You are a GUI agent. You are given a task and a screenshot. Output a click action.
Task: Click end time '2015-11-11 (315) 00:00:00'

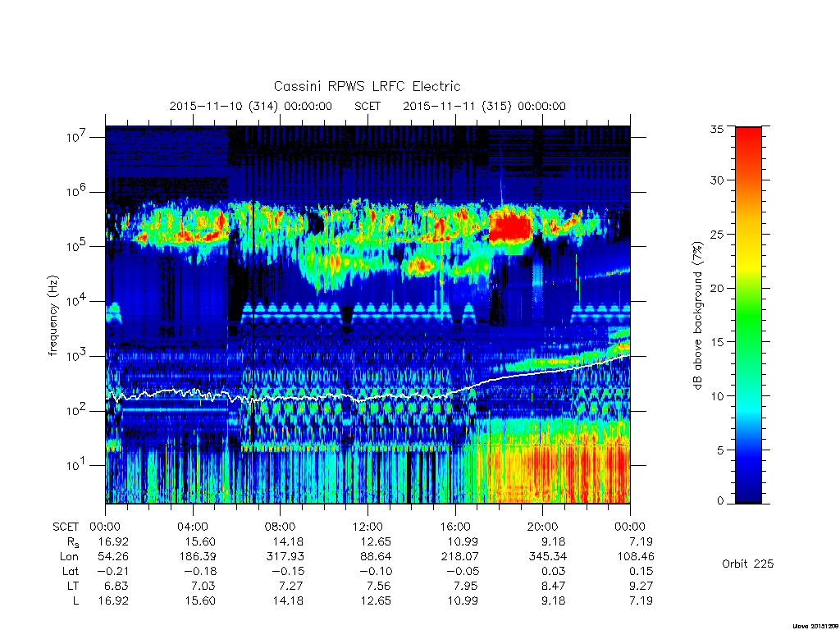[x=484, y=106]
